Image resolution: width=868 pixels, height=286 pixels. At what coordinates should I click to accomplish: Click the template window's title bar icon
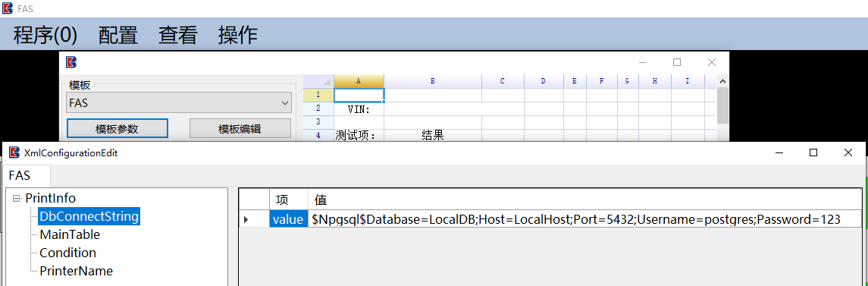[71, 62]
